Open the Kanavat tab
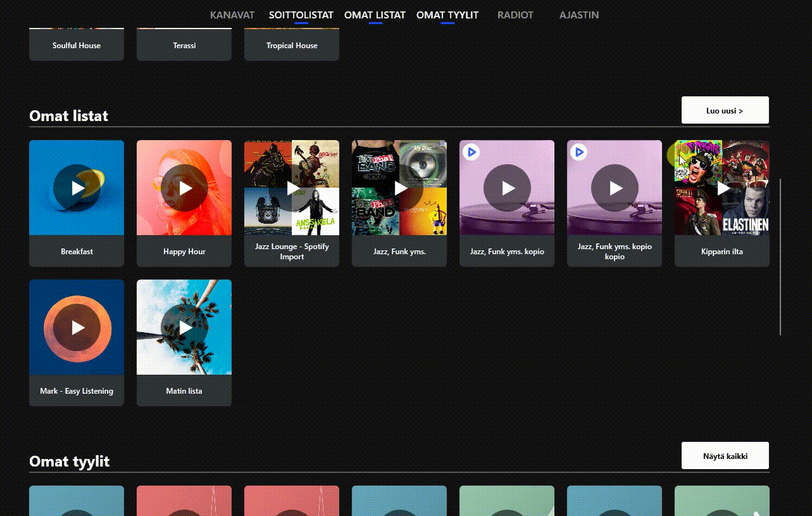The width and height of the screenshot is (812, 516). pos(232,15)
